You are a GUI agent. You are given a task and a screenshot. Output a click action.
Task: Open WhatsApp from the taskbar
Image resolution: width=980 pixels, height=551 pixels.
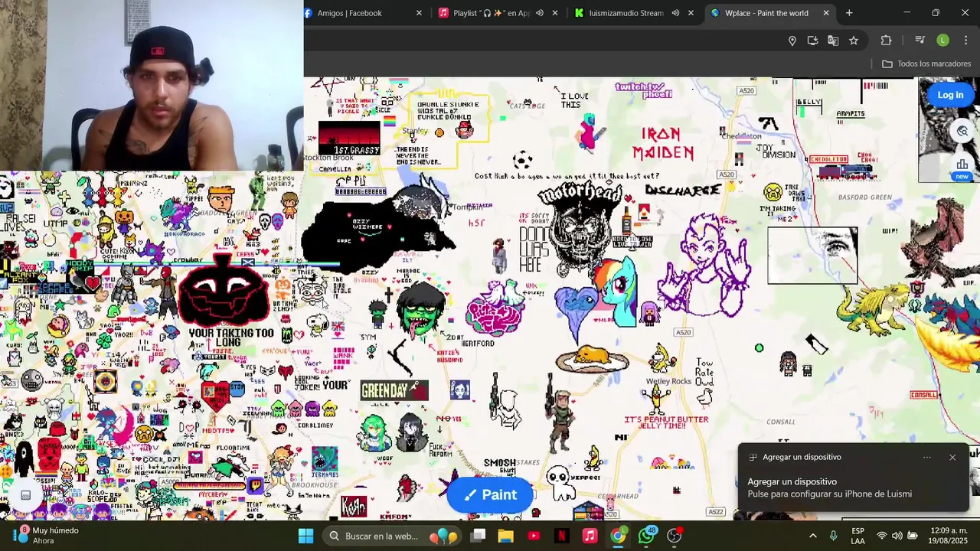point(647,536)
